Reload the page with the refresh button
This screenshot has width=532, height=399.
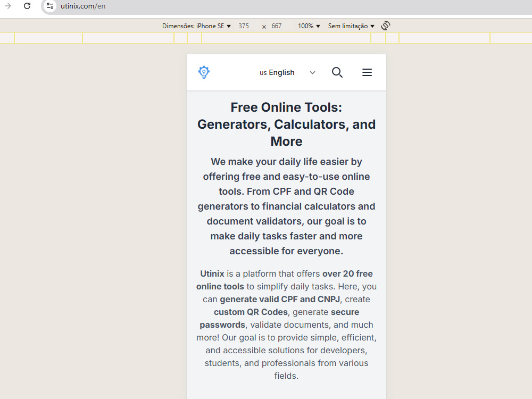[x=27, y=6]
